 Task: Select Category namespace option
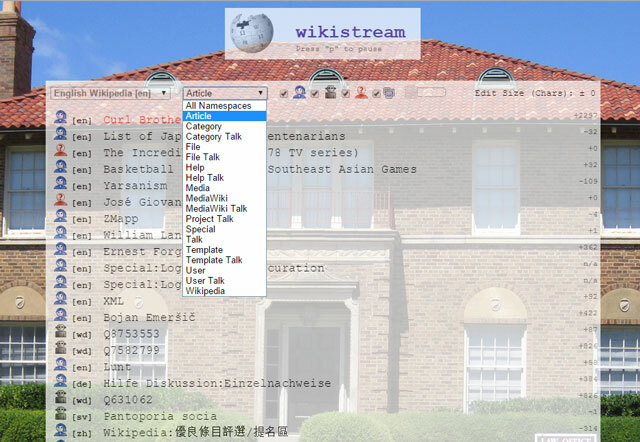(224, 127)
